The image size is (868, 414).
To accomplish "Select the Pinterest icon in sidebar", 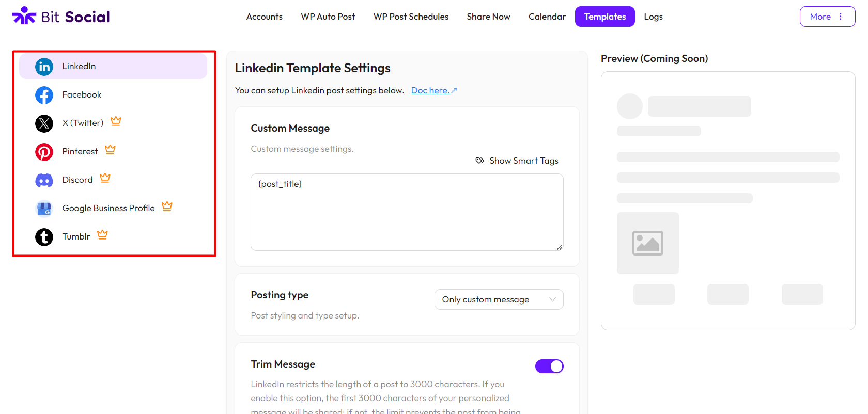I will 44,152.
